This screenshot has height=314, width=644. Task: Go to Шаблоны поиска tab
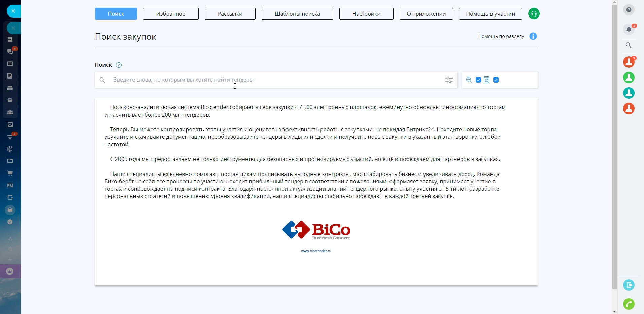pos(297,14)
